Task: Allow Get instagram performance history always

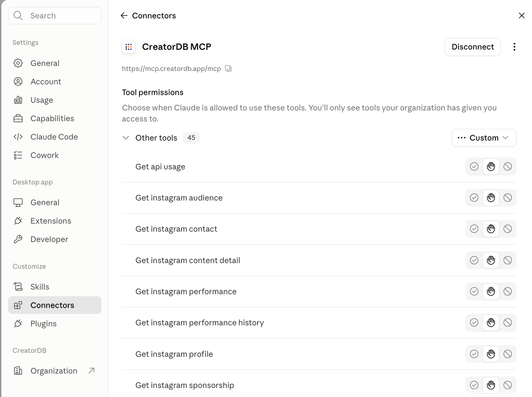Action: coord(474,323)
